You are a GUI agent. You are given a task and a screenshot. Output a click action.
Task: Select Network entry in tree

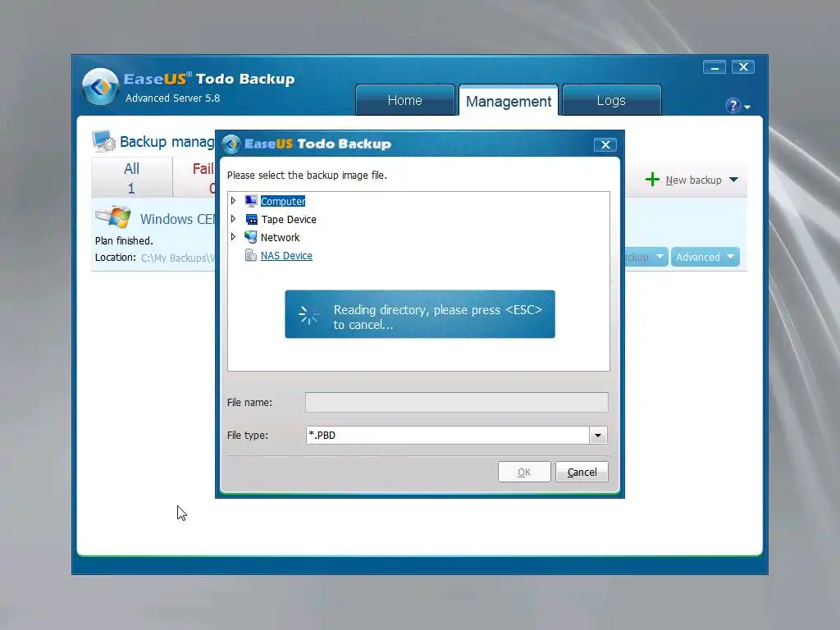(x=281, y=237)
